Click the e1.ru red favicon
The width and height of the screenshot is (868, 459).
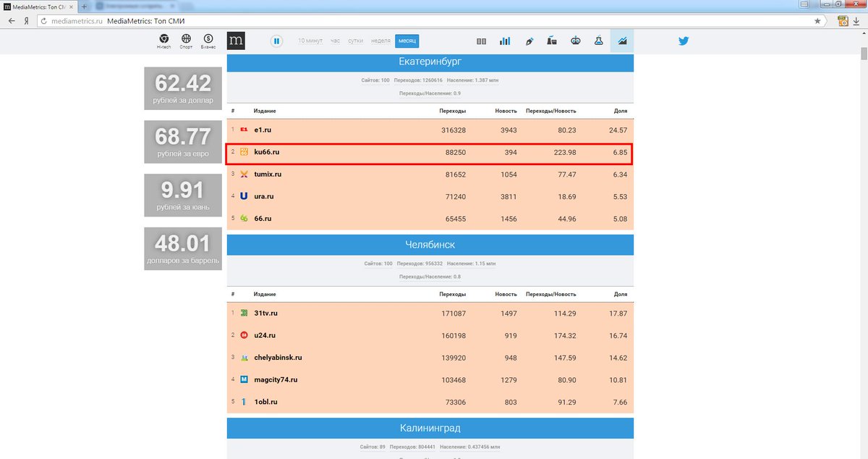244,130
